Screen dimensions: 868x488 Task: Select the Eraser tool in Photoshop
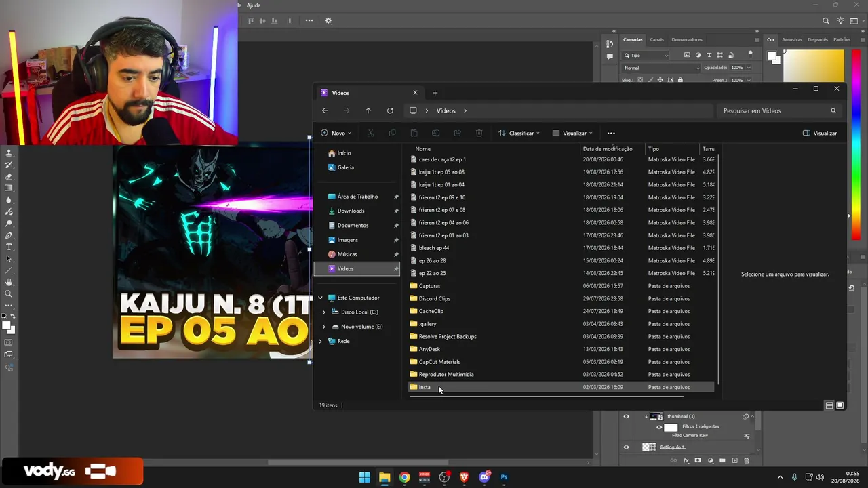(x=9, y=176)
